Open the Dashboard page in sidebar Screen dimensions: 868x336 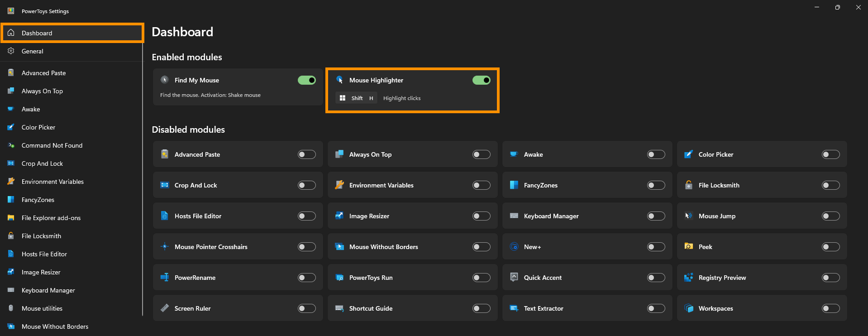[x=72, y=33]
